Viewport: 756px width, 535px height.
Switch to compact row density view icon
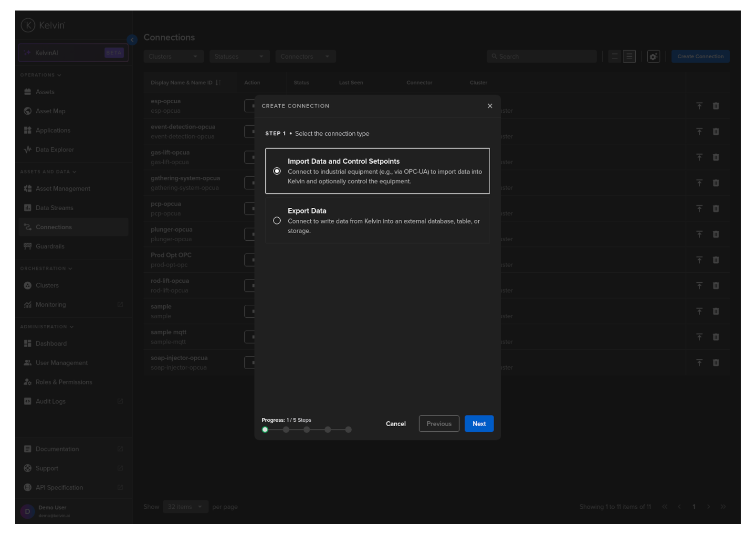click(x=615, y=56)
